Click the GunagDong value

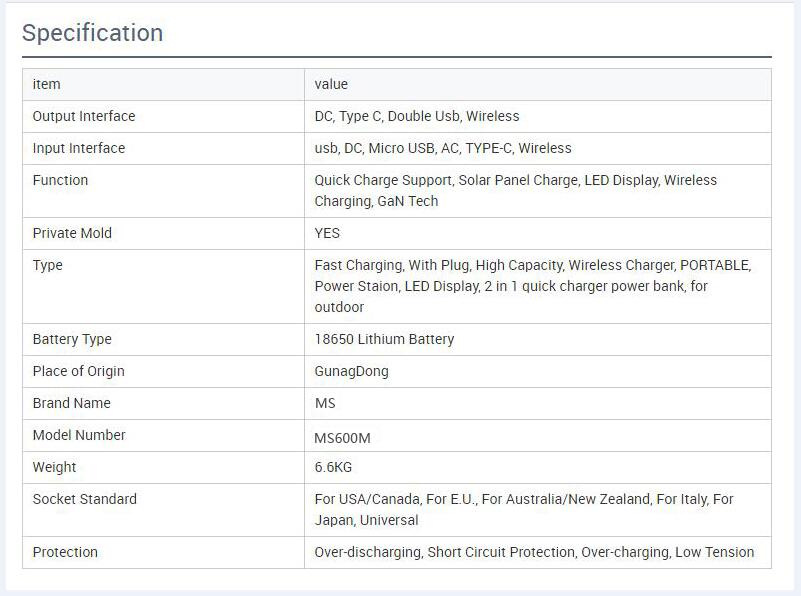(351, 371)
